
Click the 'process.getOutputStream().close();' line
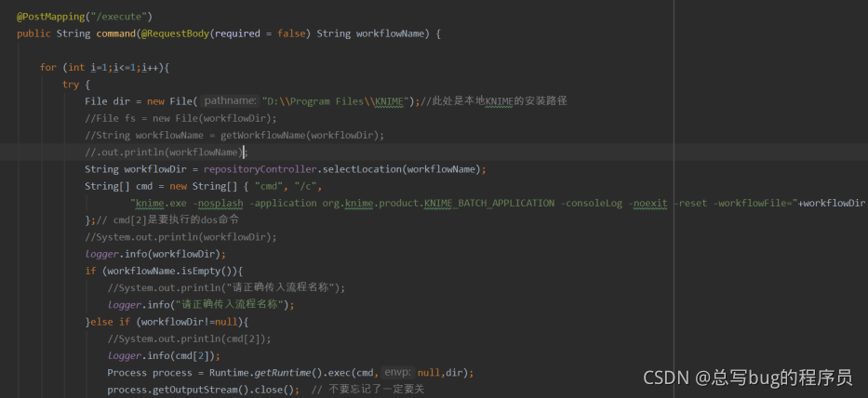tap(203, 390)
